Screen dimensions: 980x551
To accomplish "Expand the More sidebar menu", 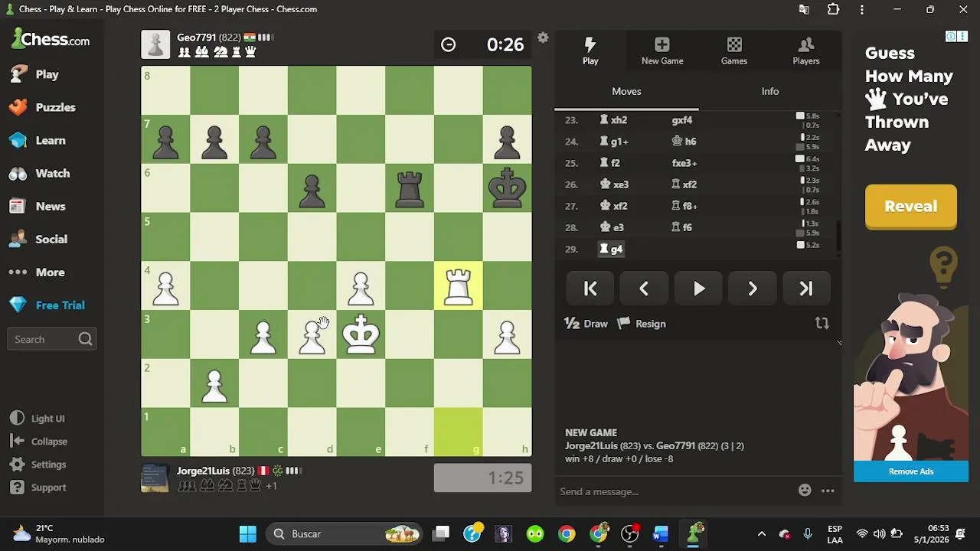I will click(38, 272).
